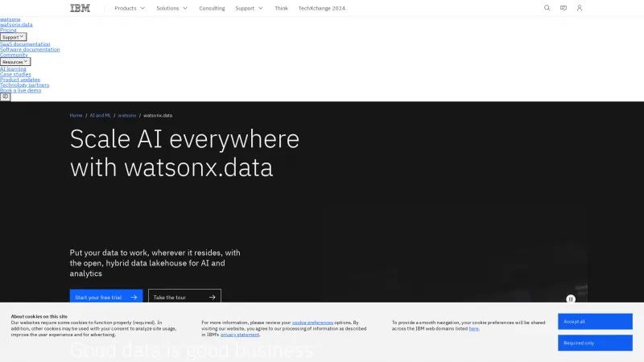Click the IBM logo

coord(80,8)
